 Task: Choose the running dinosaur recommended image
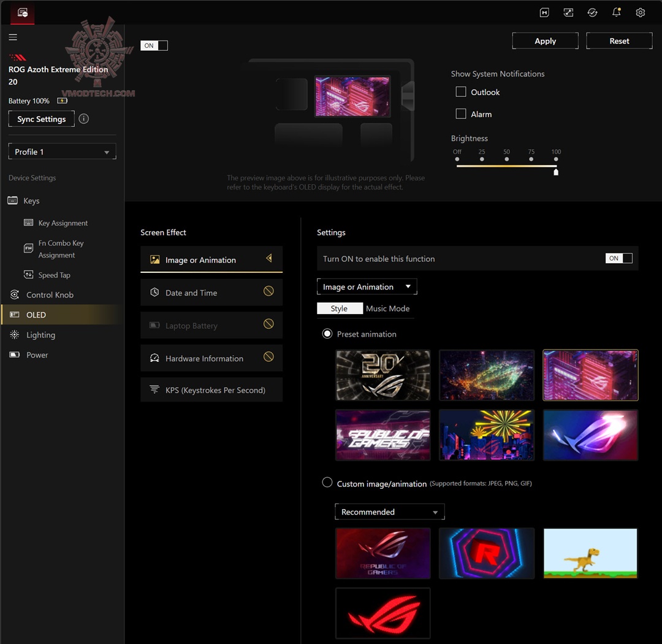(x=590, y=553)
